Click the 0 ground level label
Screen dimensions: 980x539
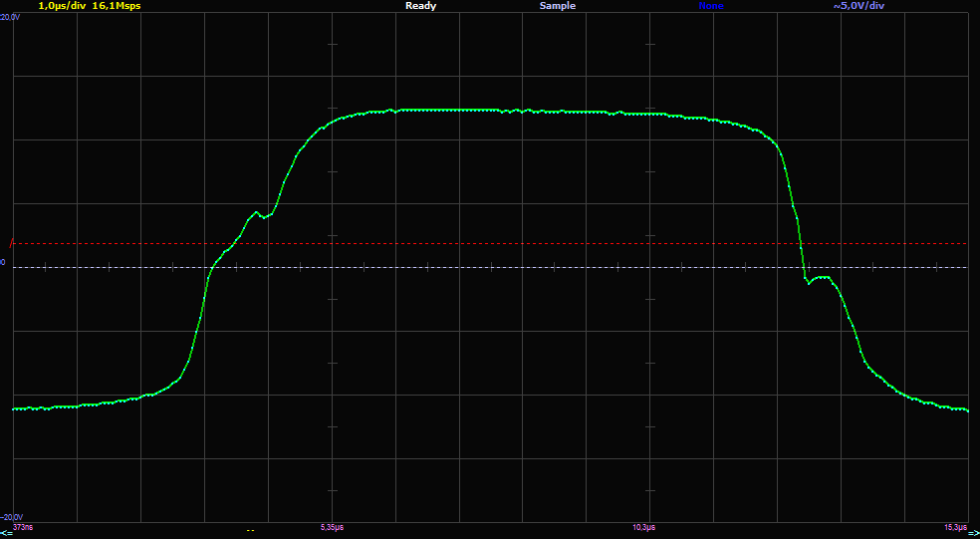pos(3,263)
